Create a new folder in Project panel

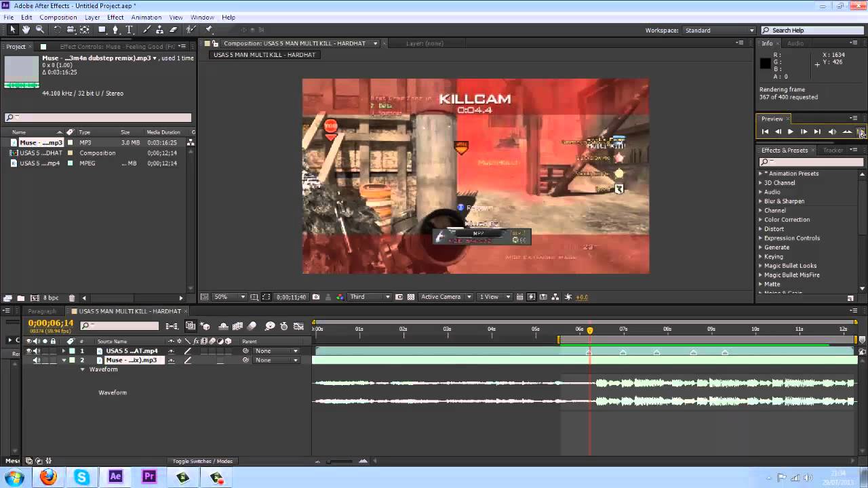click(21, 298)
